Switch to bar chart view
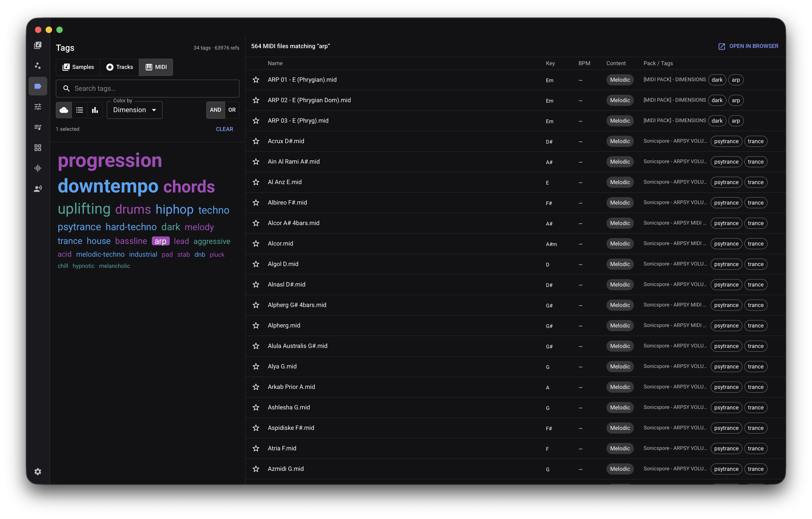This screenshot has width=812, height=519. pyautogui.click(x=95, y=110)
